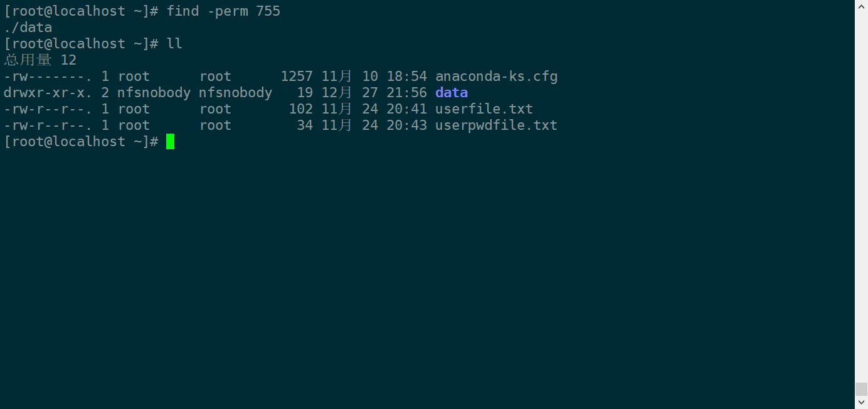
Task: Click the empty scrollbar track area
Action: click(861, 188)
